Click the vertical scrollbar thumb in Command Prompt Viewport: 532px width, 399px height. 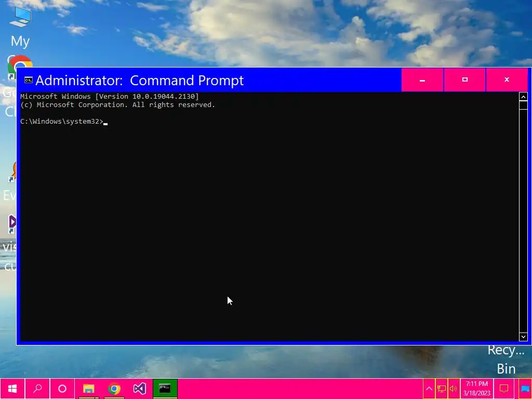point(523,105)
